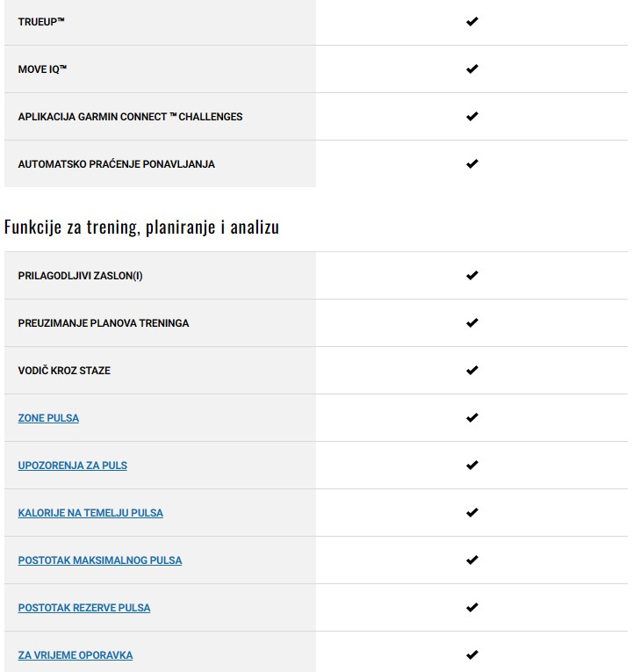Click checkmark for Automatsko praćenje ponavljanja
The image size is (633, 672).
click(472, 163)
